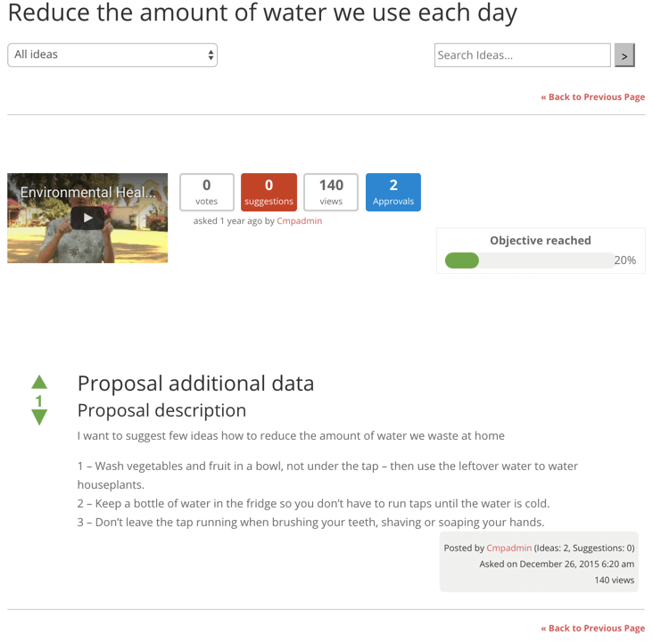653x644 pixels.
Task: Downvote the proposal with green down arrow
Action: point(39,417)
